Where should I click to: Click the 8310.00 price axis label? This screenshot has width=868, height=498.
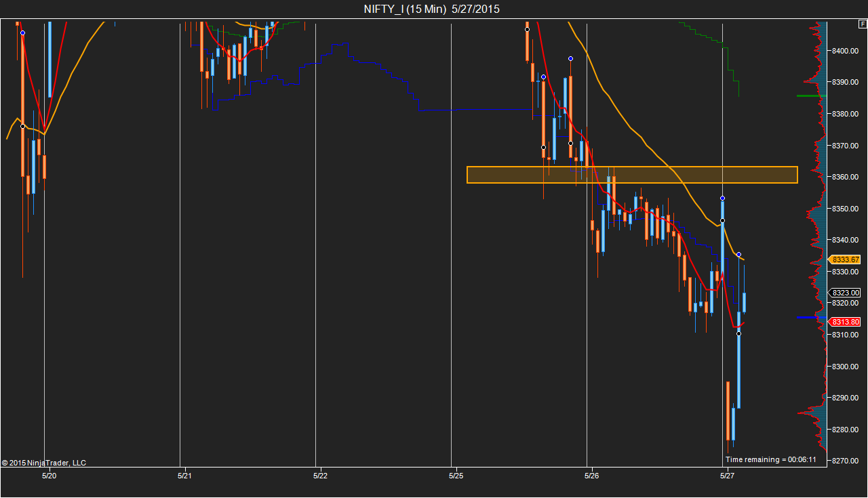coord(846,335)
